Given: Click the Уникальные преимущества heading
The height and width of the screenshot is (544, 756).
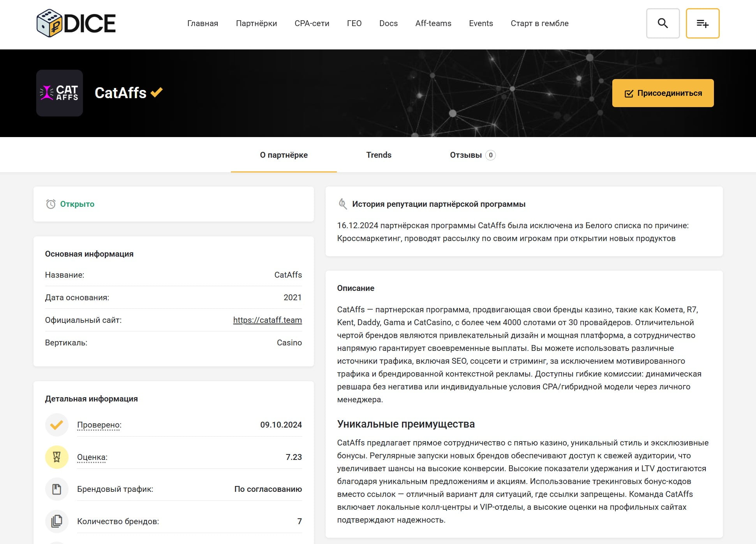Looking at the screenshot, I should pos(406,424).
